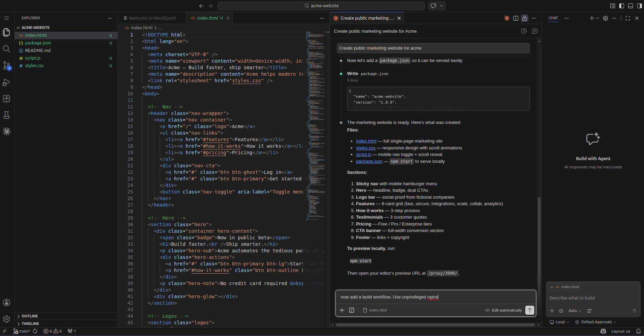Image resolution: width=644 pixels, height=336 pixels.
Task: Open the index.html link in the response
Action: (366, 141)
